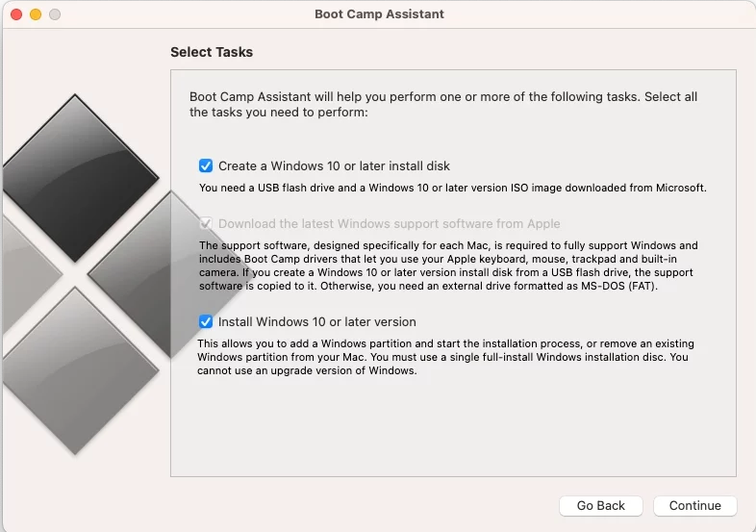The width and height of the screenshot is (756, 532).
Task: Uncheck Create a Windows 10 install disk checkbox
Action: [206, 165]
